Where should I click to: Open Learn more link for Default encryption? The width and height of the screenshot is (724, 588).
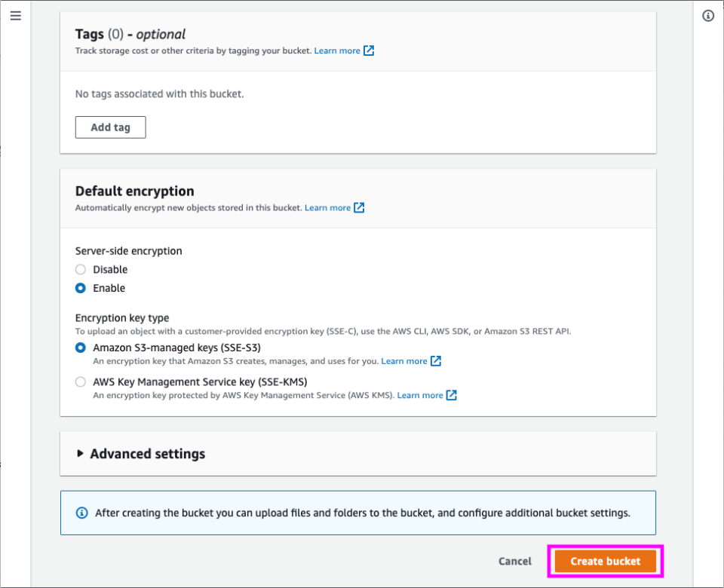(327, 207)
